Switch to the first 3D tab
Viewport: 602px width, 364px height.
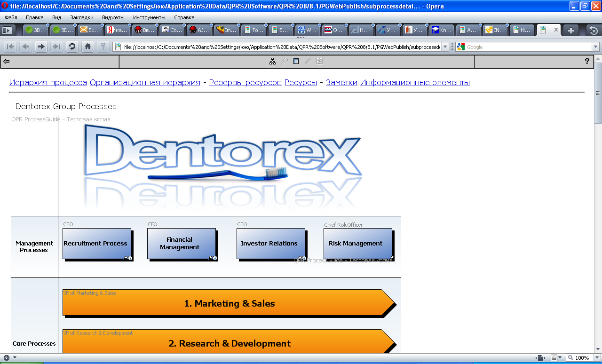coord(36,30)
